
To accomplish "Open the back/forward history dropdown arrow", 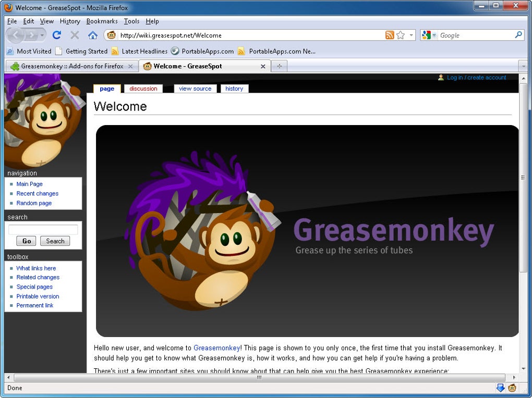I will (42, 35).
